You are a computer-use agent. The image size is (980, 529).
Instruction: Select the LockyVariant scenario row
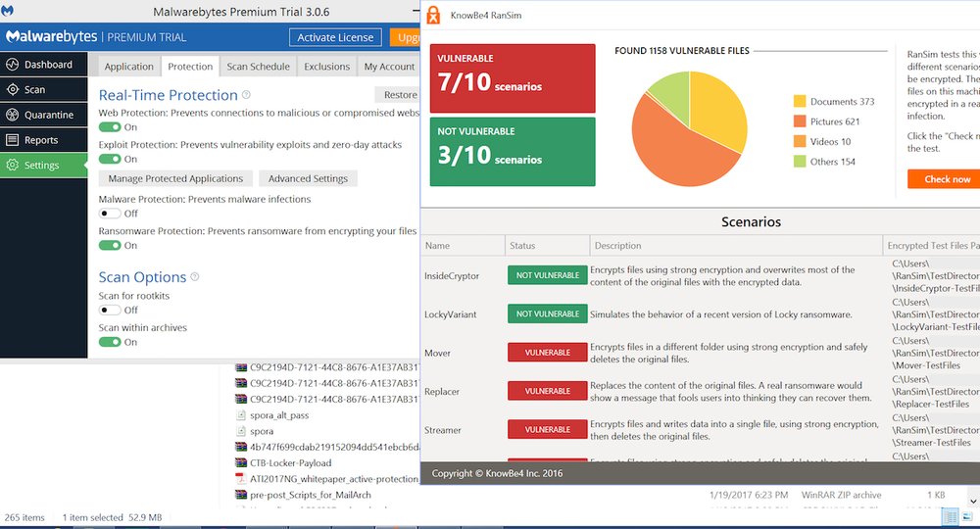(x=701, y=314)
